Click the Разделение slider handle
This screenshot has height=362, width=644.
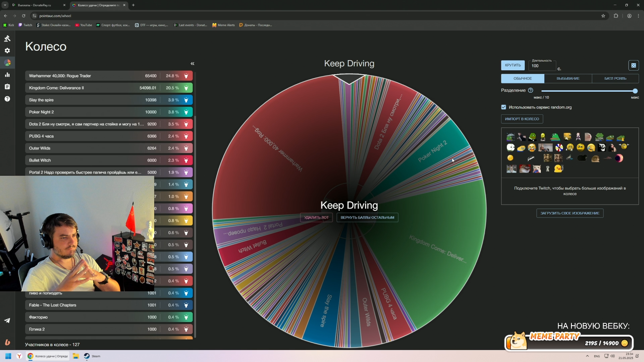[x=635, y=91]
